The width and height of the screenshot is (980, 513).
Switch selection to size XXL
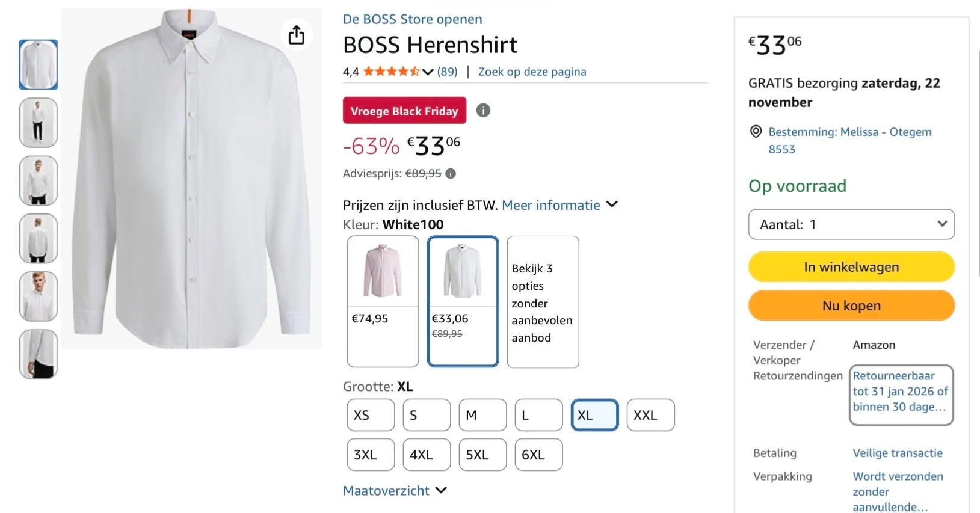pos(650,415)
